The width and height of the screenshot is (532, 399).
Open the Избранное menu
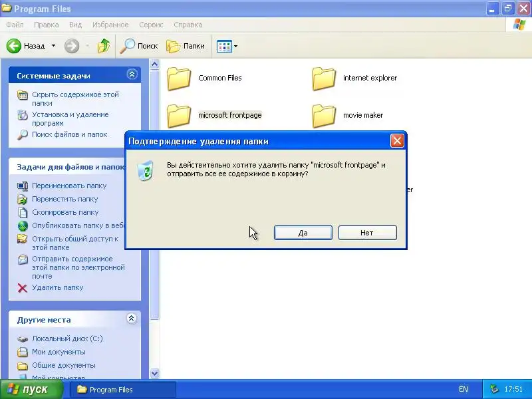(110, 25)
